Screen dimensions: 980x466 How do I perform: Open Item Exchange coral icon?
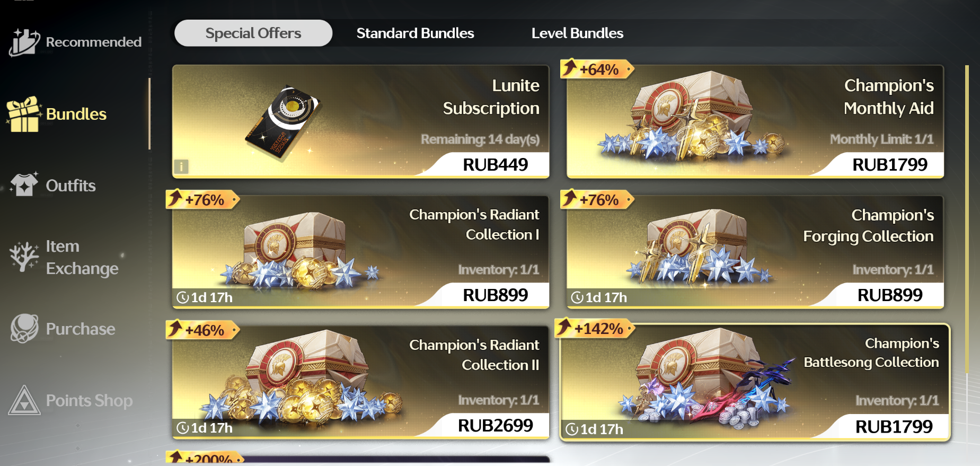click(x=24, y=257)
